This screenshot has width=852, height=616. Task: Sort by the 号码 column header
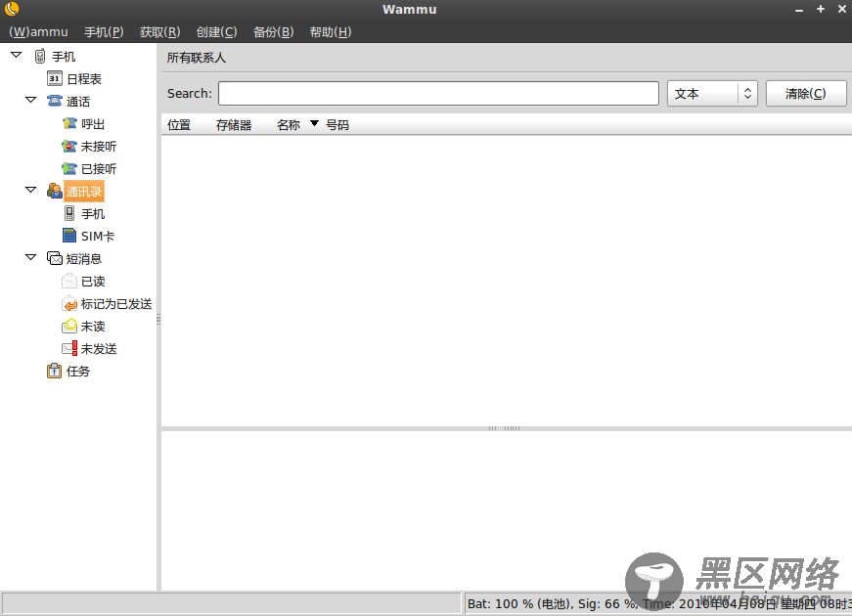[x=337, y=125]
